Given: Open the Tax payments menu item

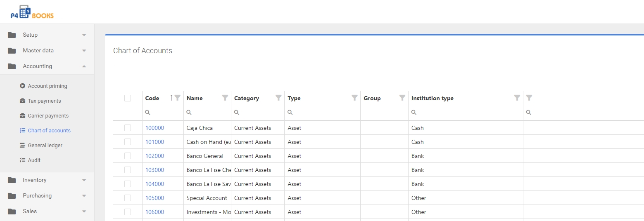Looking at the screenshot, I should (44, 101).
